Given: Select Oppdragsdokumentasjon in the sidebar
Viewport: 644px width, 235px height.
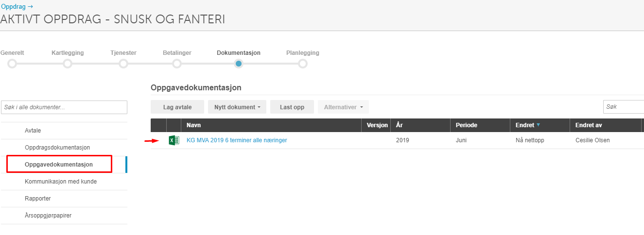Looking at the screenshot, I should coord(64,148).
